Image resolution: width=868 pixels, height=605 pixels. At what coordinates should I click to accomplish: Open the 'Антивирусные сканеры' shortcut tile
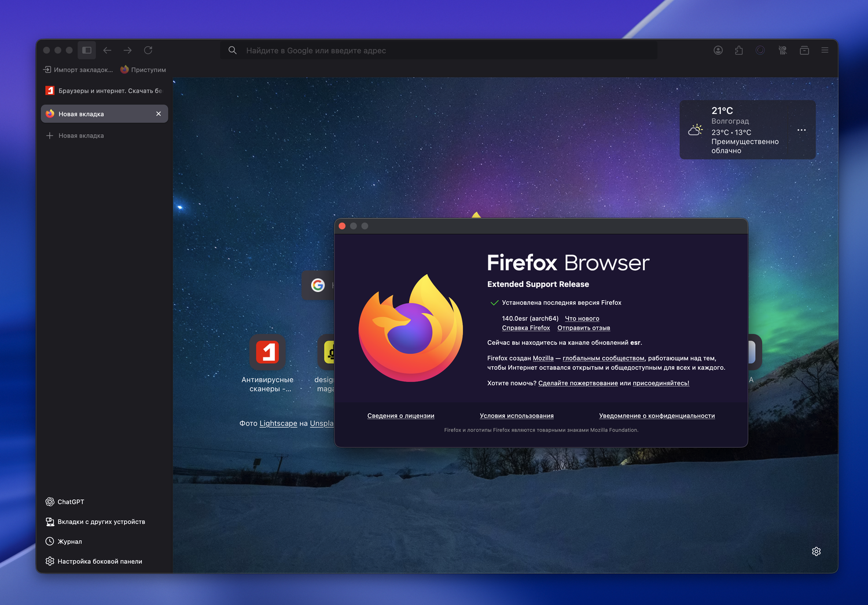267,352
